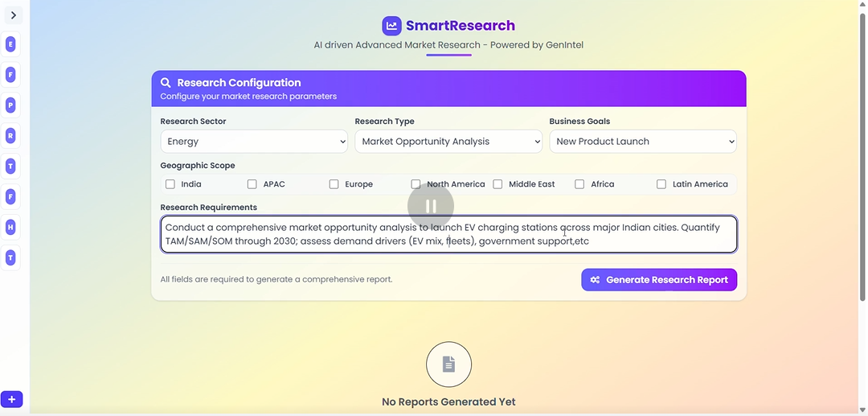868x416 pixels.
Task: Click inside the Research Requirements text box
Action: coord(448,234)
